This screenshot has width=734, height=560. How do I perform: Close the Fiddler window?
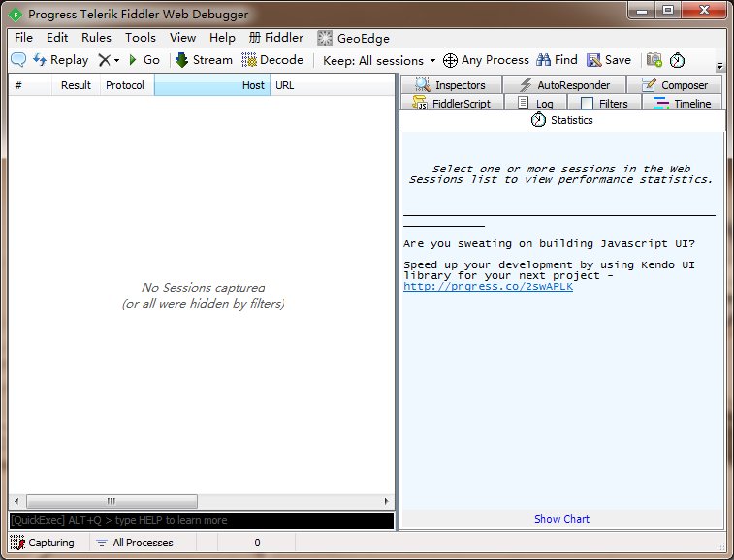[704, 10]
